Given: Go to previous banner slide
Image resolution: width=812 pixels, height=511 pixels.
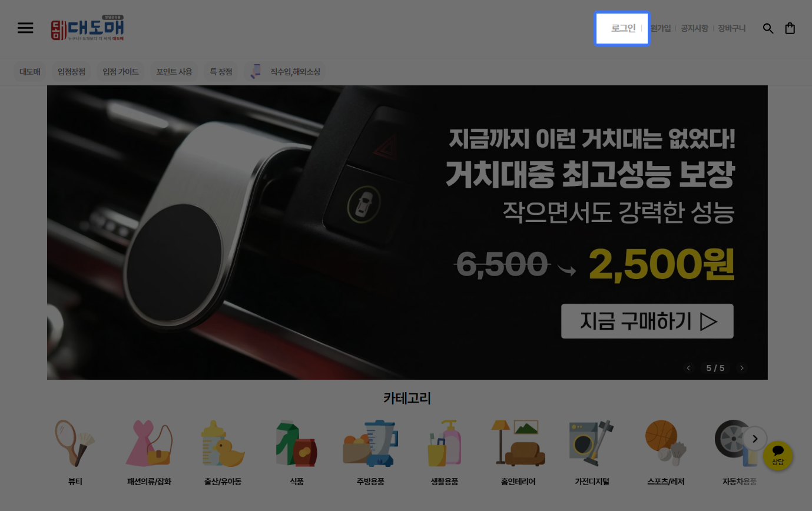Looking at the screenshot, I should click(x=689, y=368).
